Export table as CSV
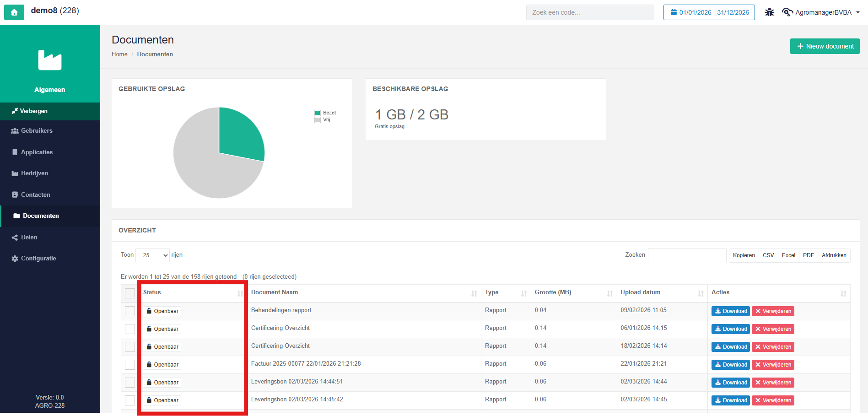The height and width of the screenshot is (416, 868). [x=768, y=255]
